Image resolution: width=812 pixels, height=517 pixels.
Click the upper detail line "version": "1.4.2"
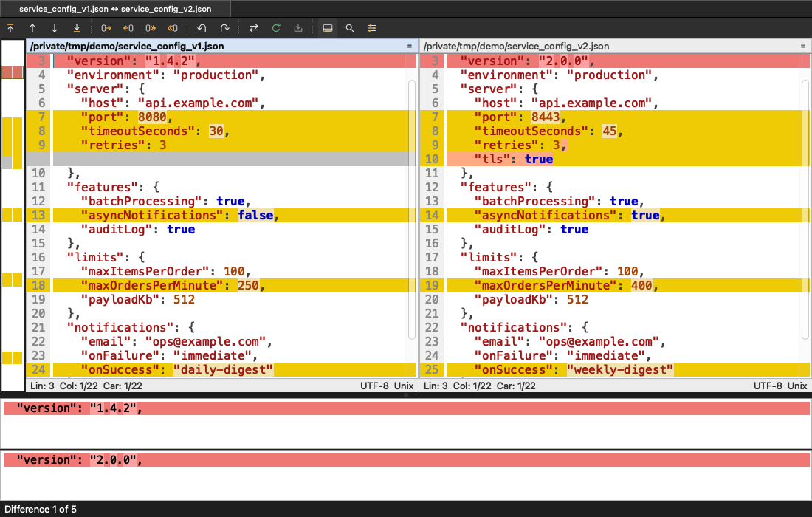point(407,408)
